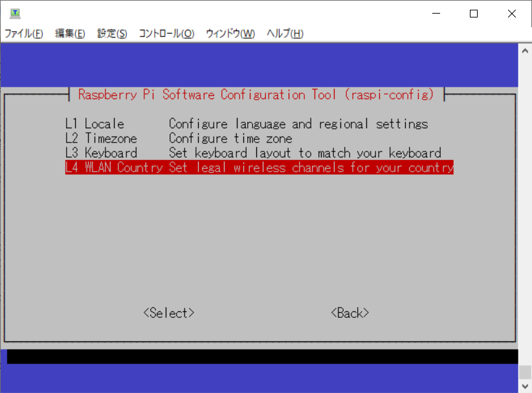The image size is (532, 393).
Task: Click the scrollbar down arrow
Action: [525, 387]
